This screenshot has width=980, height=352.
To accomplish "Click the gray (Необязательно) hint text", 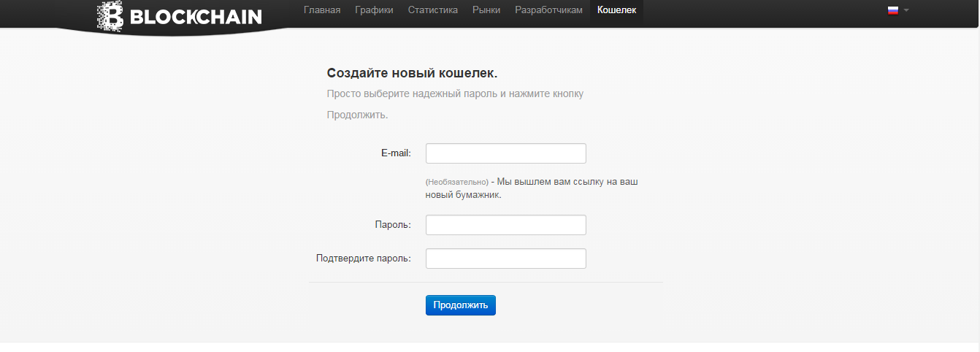I will (x=456, y=182).
